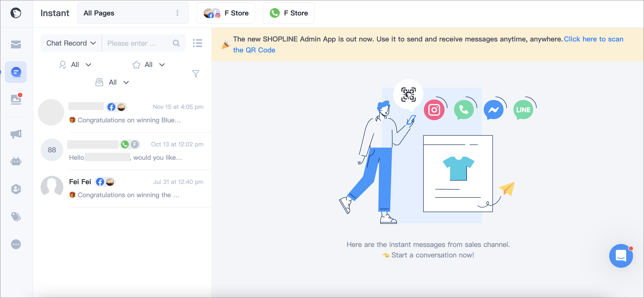Expand the Chat Record dropdown
644x298 pixels.
pos(71,43)
